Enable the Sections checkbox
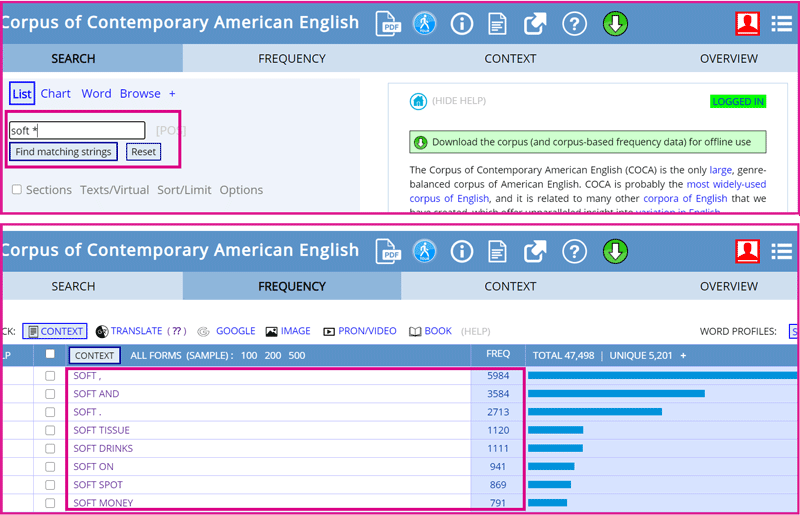Image resolution: width=800 pixels, height=515 pixels. [x=17, y=190]
